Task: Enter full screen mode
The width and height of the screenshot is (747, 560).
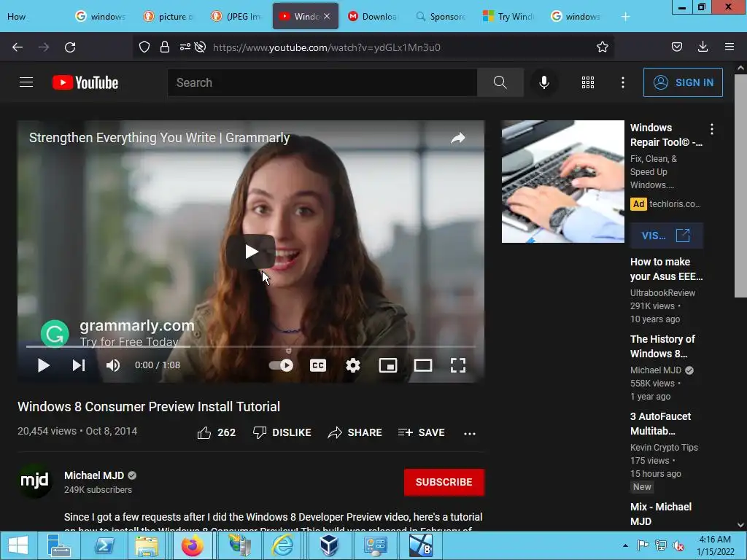Action: pos(458,365)
